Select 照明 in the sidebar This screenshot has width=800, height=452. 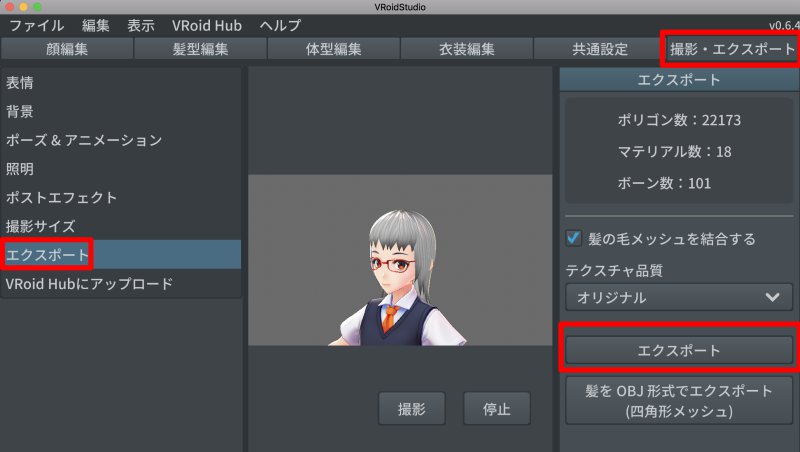(x=121, y=169)
